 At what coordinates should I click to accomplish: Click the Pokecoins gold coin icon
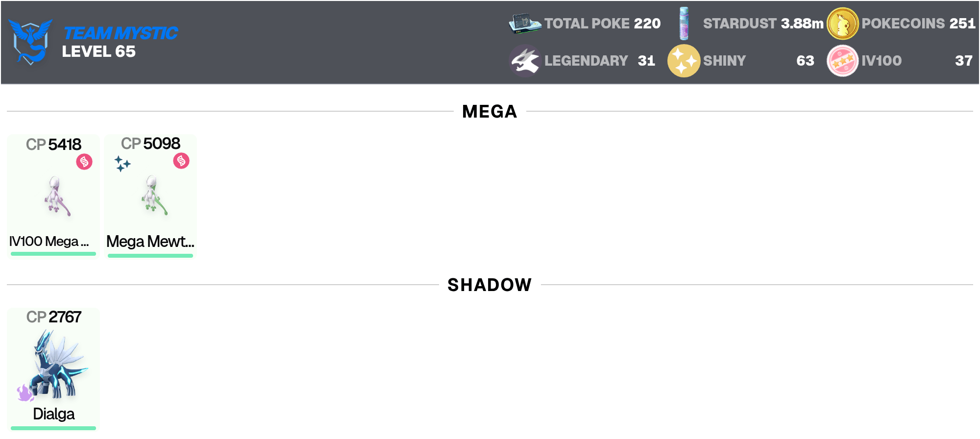pos(842,24)
